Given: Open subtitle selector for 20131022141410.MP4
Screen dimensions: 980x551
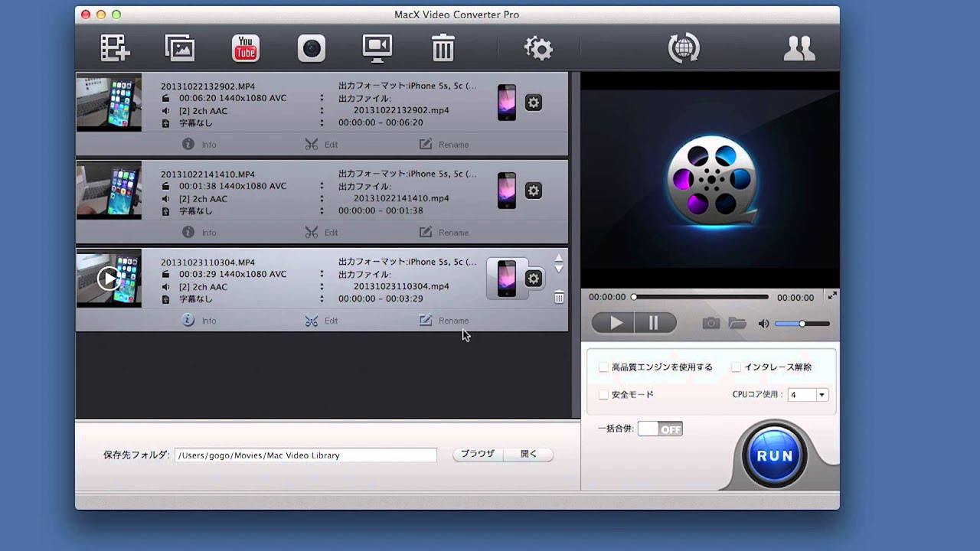Looking at the screenshot, I should [x=322, y=211].
